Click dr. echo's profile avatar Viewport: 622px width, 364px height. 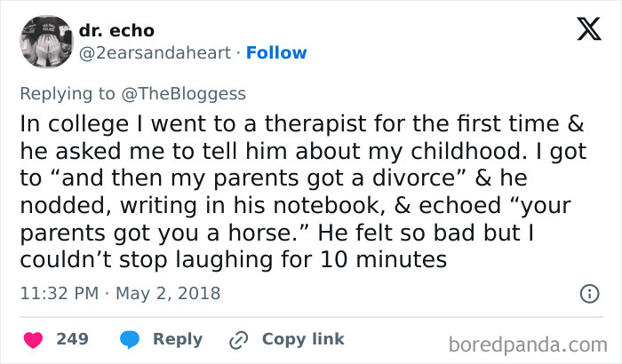click(x=45, y=42)
